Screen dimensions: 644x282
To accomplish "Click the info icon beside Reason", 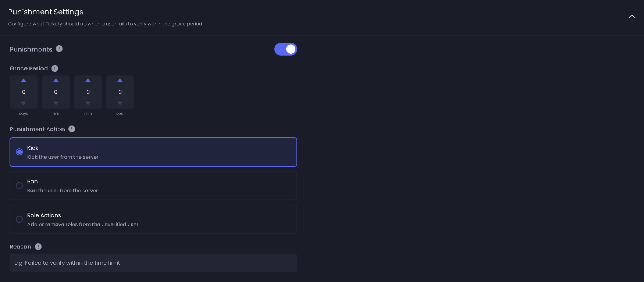I will [38, 247].
